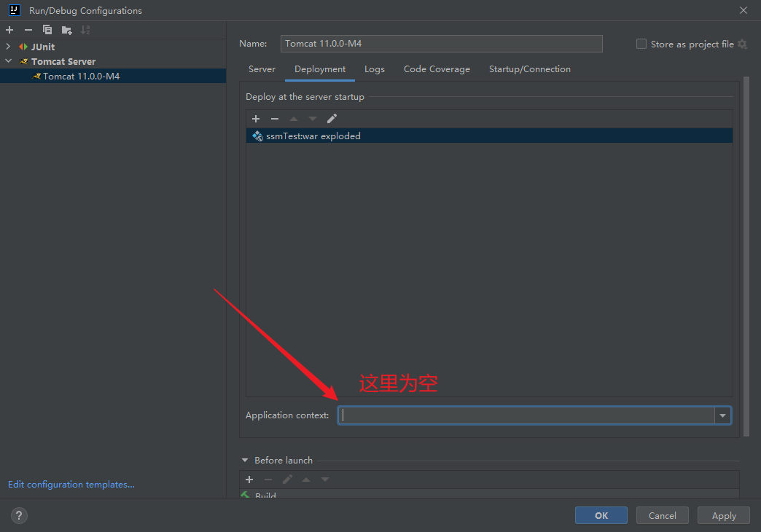Move Before launch task down
The image size is (761, 532).
coord(325,480)
